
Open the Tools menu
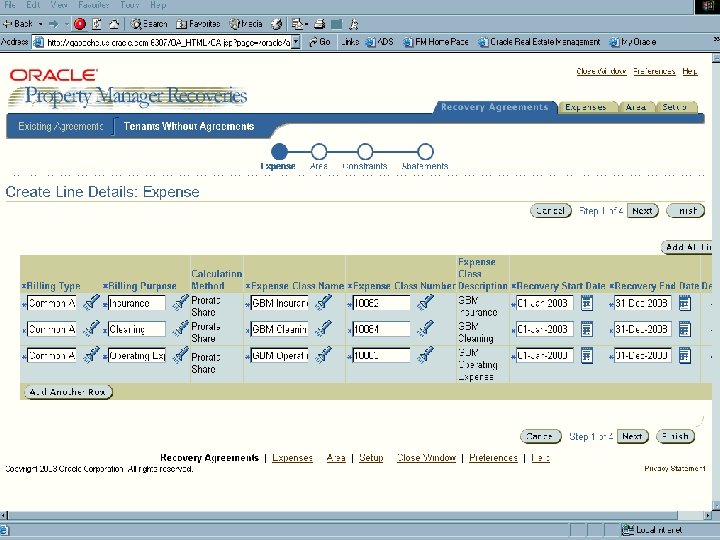click(x=129, y=5)
